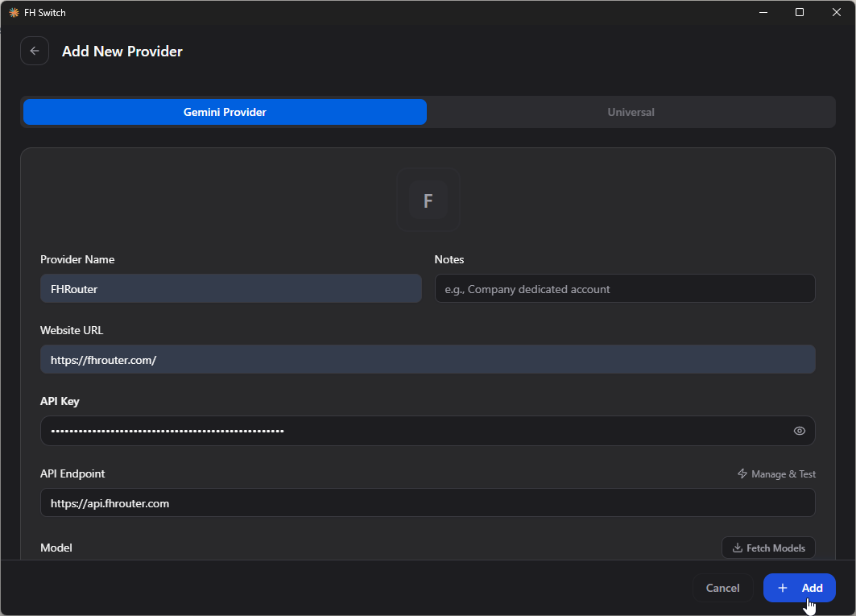Viewport: 856px width, 616px height.
Task: Open Manage & Test link
Action: pyautogui.click(x=776, y=474)
